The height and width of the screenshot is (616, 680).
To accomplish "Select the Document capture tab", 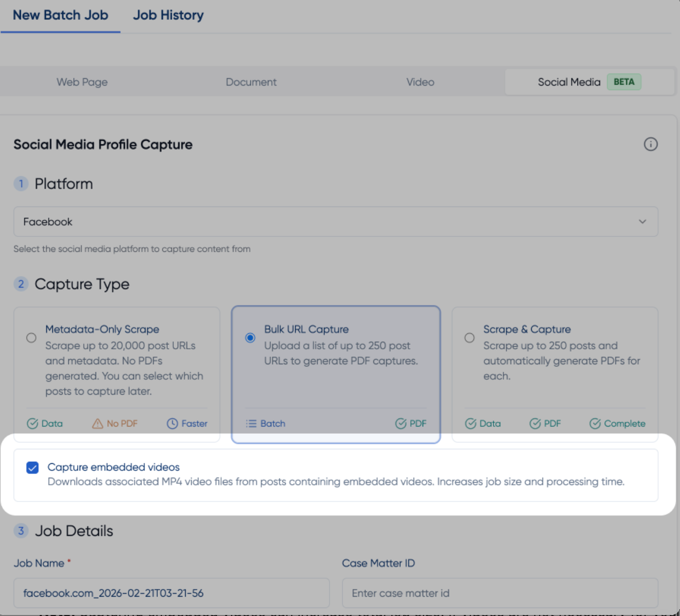I will pos(251,82).
